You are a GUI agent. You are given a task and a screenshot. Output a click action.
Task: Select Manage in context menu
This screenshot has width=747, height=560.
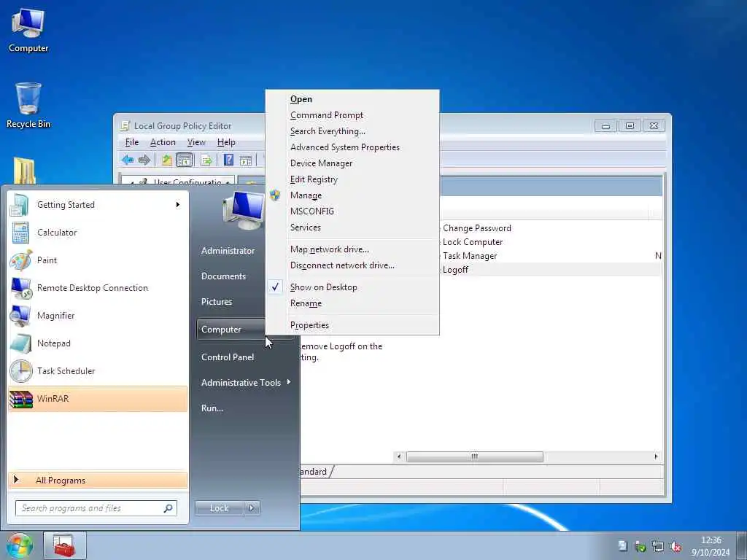(x=352, y=195)
